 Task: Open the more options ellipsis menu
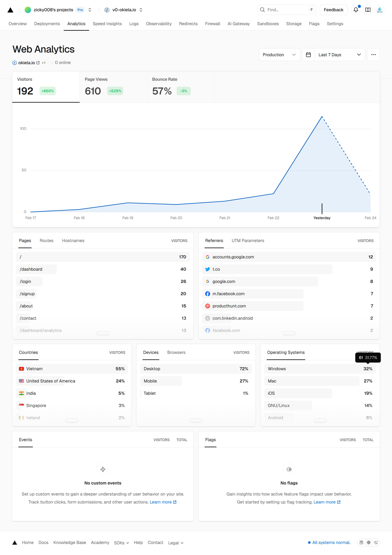click(x=373, y=55)
